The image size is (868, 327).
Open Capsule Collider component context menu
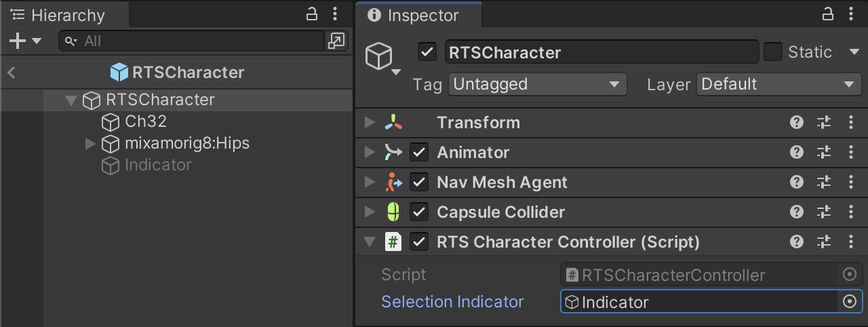pyautogui.click(x=852, y=212)
